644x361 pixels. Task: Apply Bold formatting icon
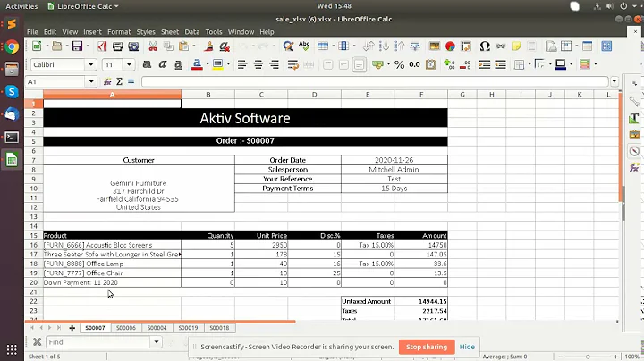tap(147, 64)
